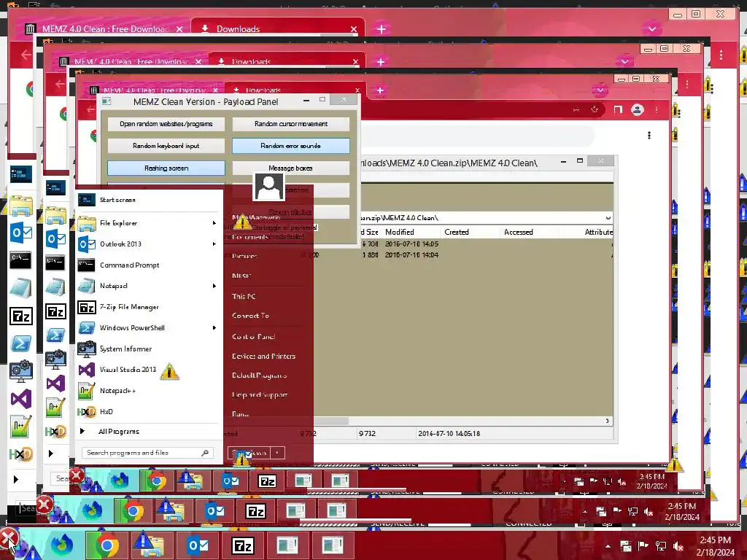Close Downloads tab in outermost Chrome window
The height and width of the screenshot is (560, 747).
click(354, 29)
